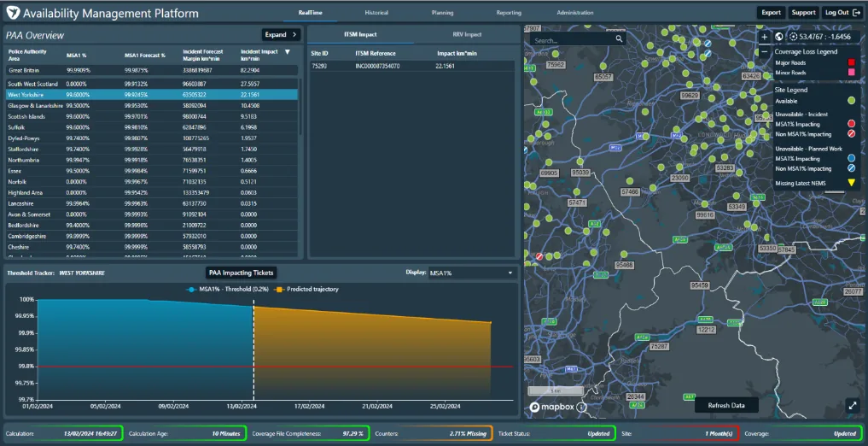Click ITSM reference INC000087354070
The image size is (868, 446).
(x=377, y=66)
